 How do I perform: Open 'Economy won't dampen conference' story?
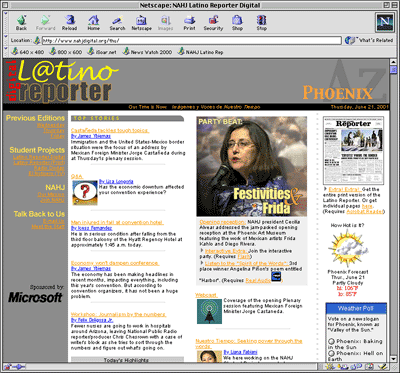click(115, 263)
